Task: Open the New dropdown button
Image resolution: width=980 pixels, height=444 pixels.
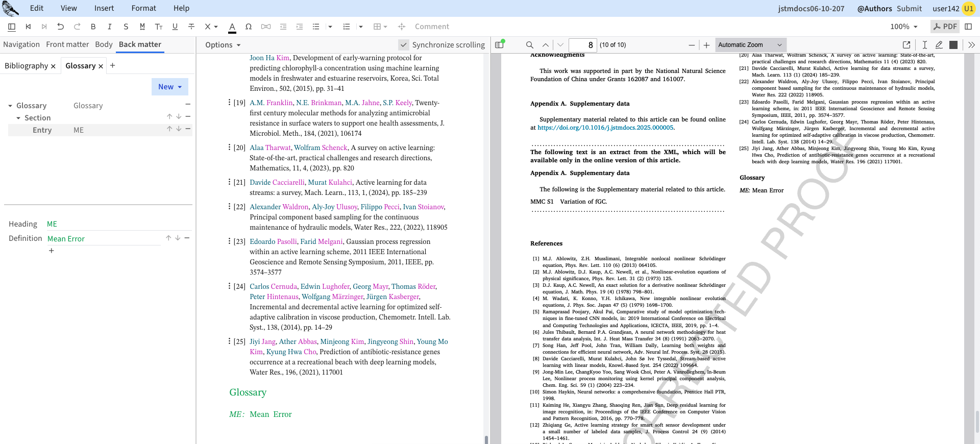Action: [x=169, y=87]
